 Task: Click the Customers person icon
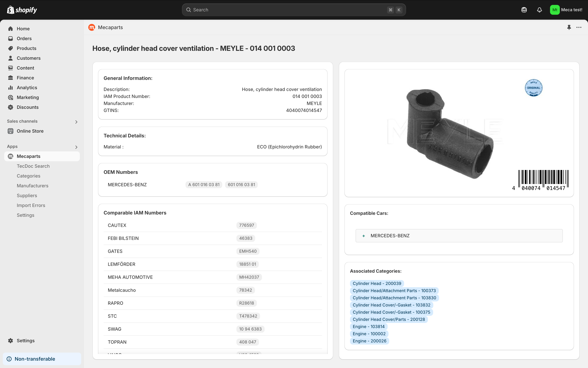click(x=10, y=58)
